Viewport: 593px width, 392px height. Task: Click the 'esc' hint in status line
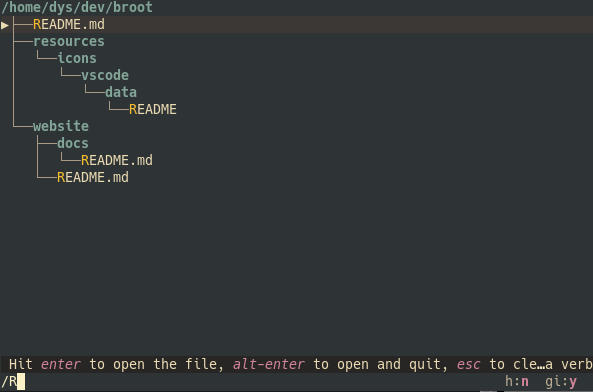[469, 364]
